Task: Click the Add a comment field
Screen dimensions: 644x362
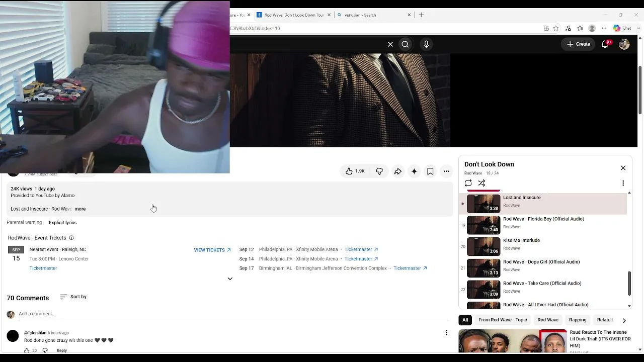Action: point(233,314)
